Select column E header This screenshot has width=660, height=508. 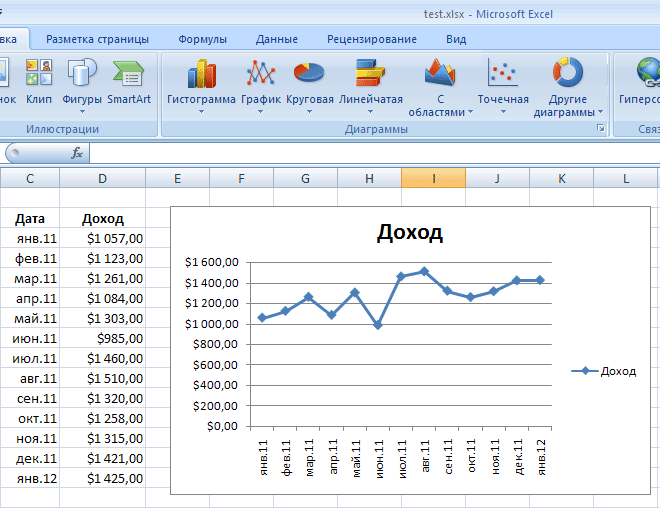(x=177, y=178)
